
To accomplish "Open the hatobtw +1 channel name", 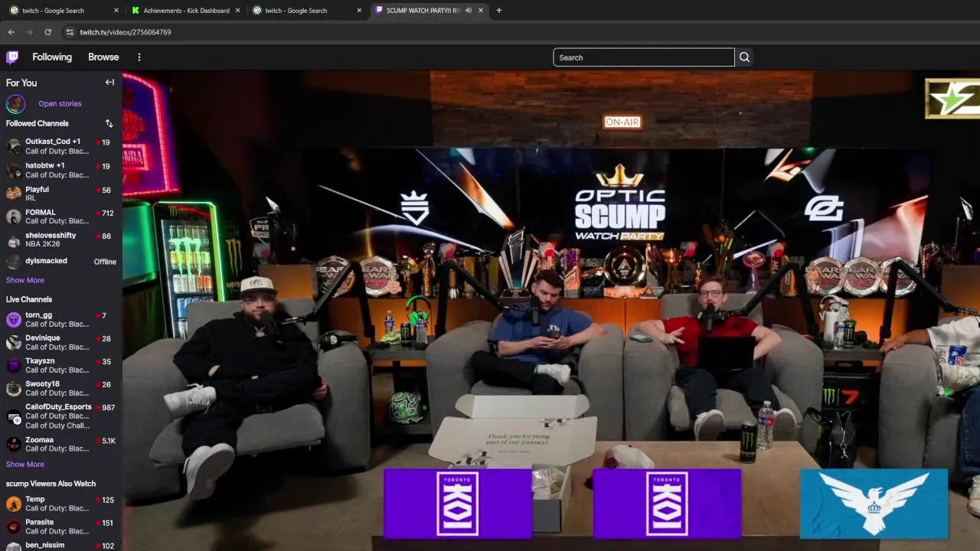I will pos(45,165).
